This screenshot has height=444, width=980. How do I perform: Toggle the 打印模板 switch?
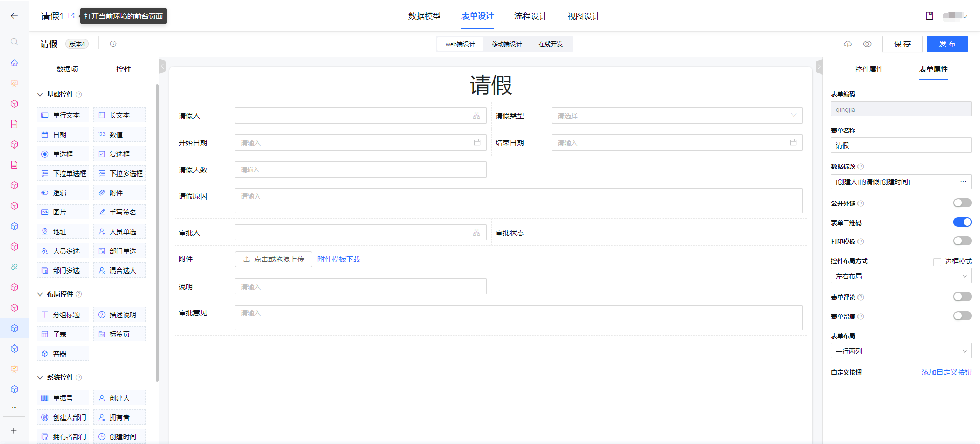pos(962,241)
